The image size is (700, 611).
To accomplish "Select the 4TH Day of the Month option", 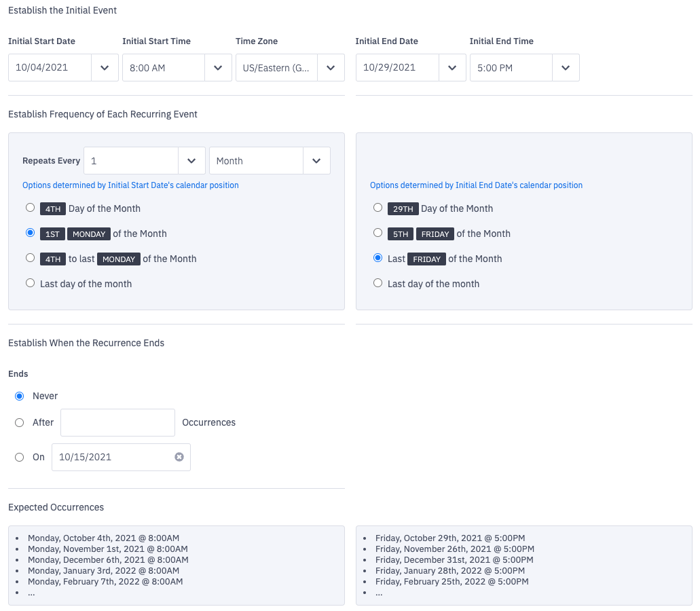I will pyautogui.click(x=30, y=208).
